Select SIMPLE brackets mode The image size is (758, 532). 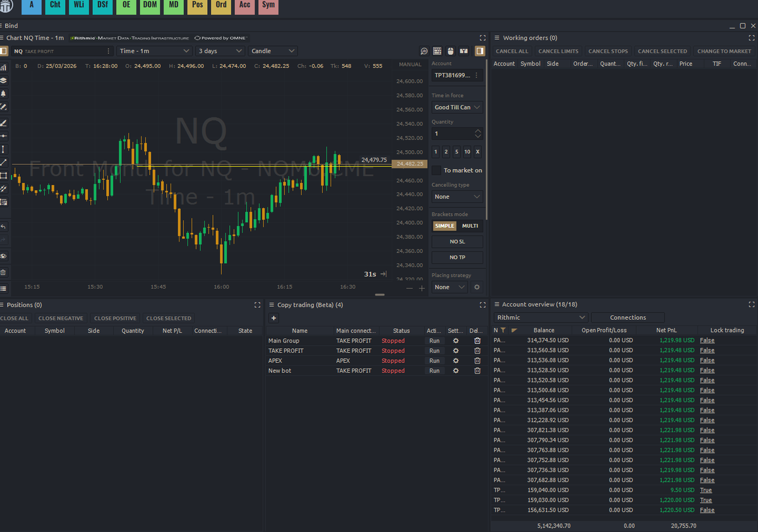pyautogui.click(x=445, y=226)
